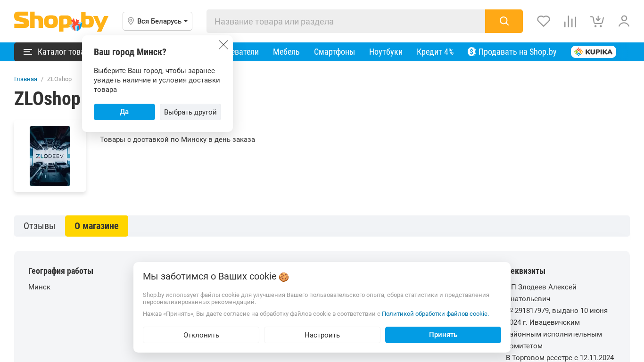
Task: Select the О магазине tab
Action: coord(97,226)
